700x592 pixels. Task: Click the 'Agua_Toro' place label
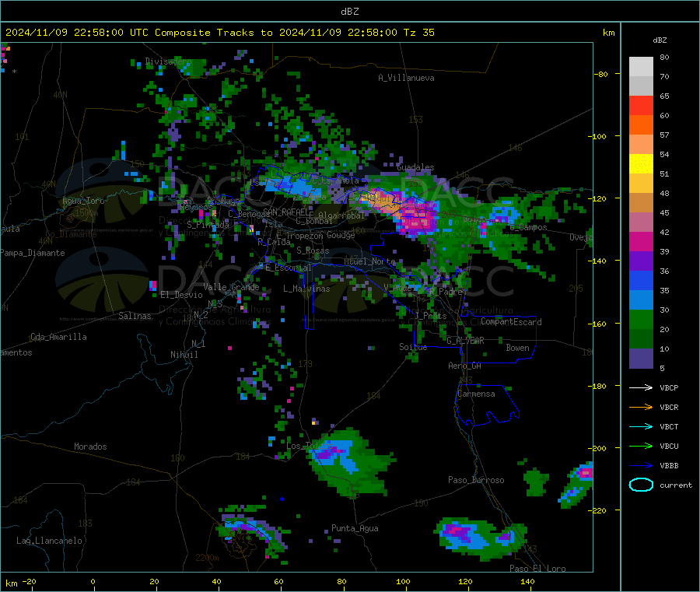click(x=83, y=201)
